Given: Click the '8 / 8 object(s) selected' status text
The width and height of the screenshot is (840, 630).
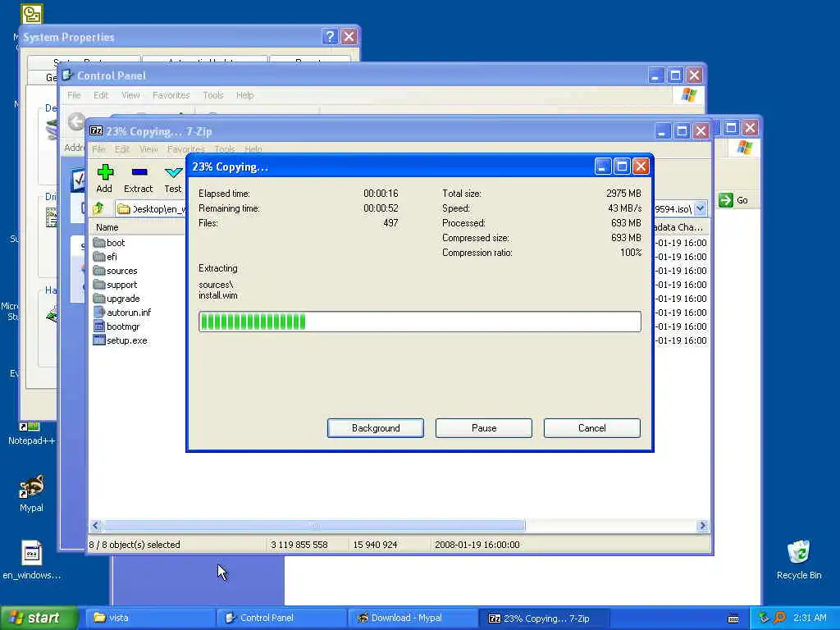Looking at the screenshot, I should [135, 545].
